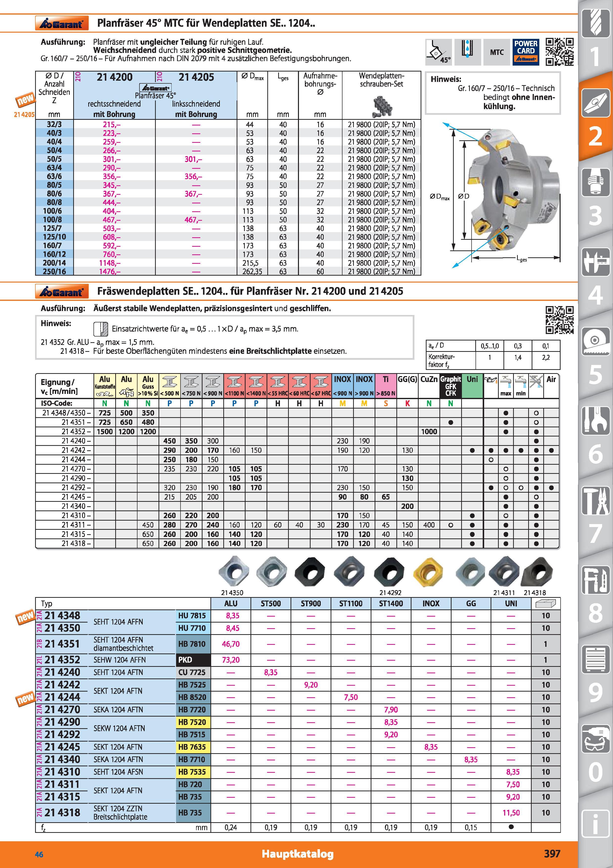Open the chapter 6 wrench tools icon
Screen dimensions: 613x868
[595, 420]
